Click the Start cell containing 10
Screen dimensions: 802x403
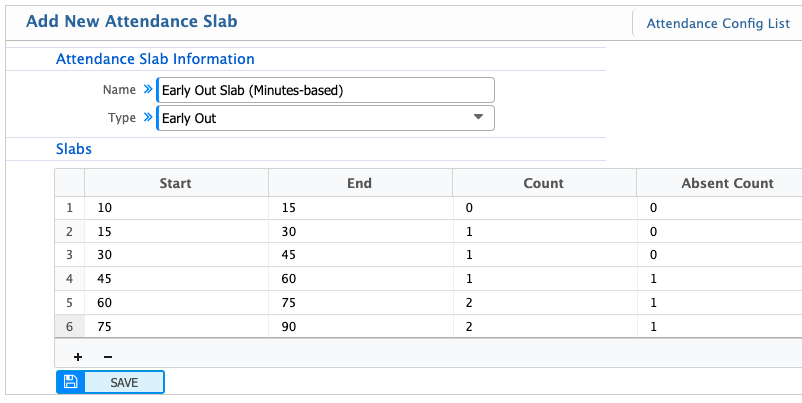pos(176,208)
